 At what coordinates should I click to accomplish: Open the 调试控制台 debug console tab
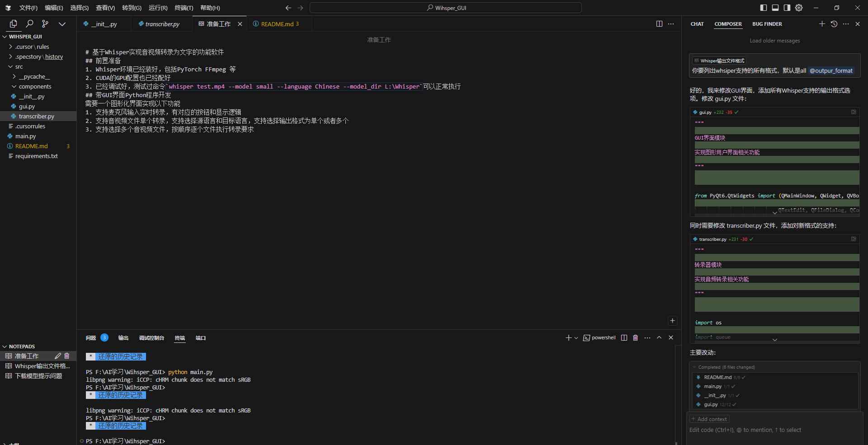click(151, 338)
